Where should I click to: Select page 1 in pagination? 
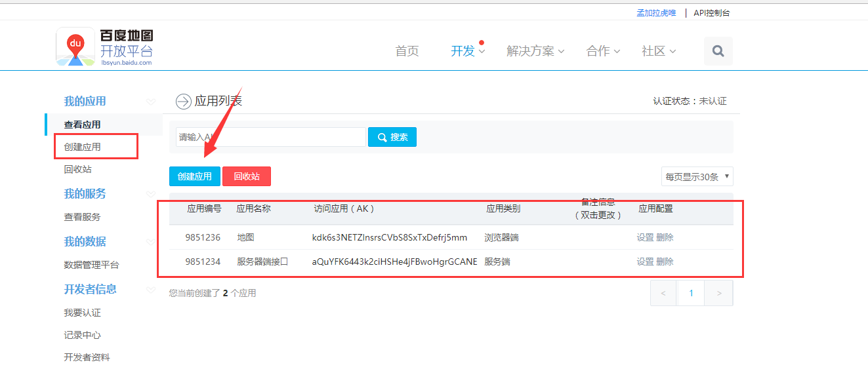pos(691,293)
